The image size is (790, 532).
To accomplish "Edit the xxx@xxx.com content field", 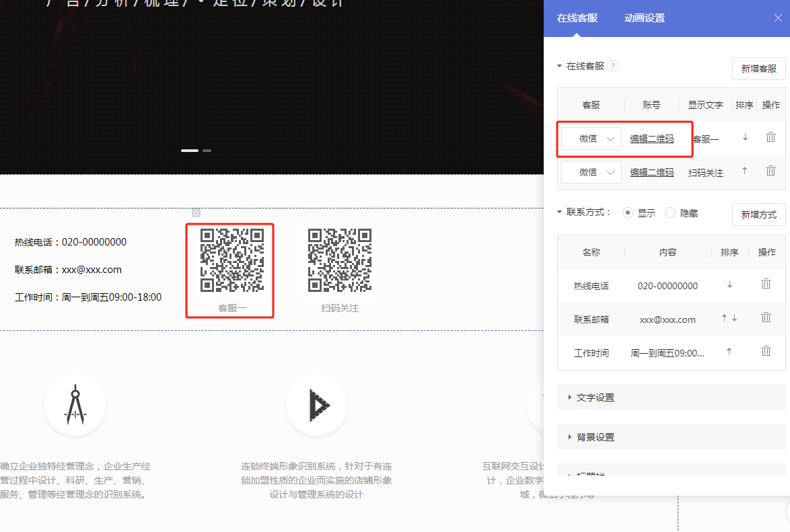I will click(668, 320).
